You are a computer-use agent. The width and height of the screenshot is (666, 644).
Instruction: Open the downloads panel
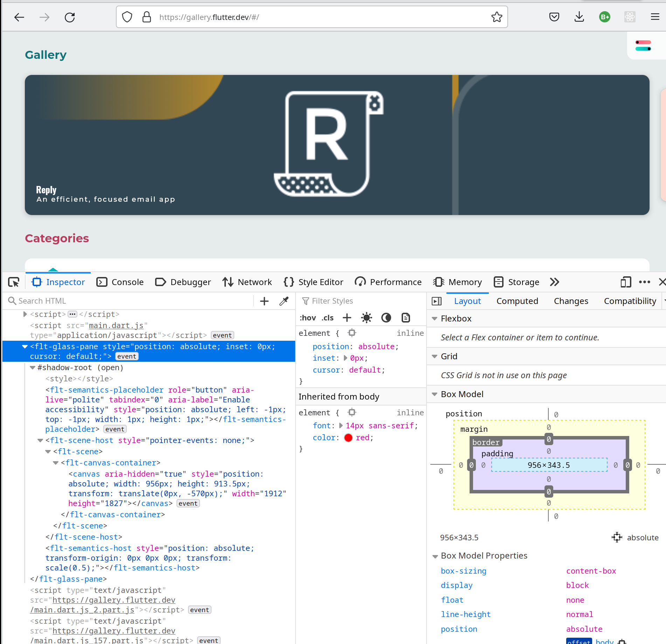click(x=579, y=17)
